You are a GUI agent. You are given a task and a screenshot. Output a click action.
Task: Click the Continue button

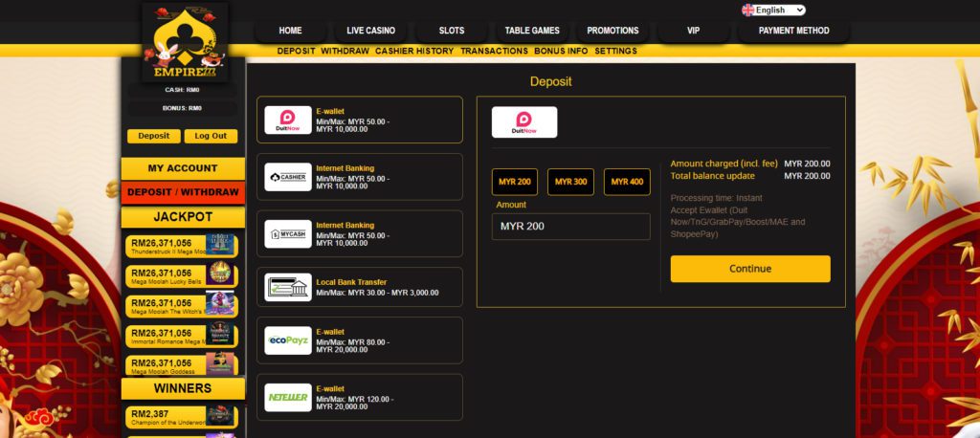(x=750, y=269)
